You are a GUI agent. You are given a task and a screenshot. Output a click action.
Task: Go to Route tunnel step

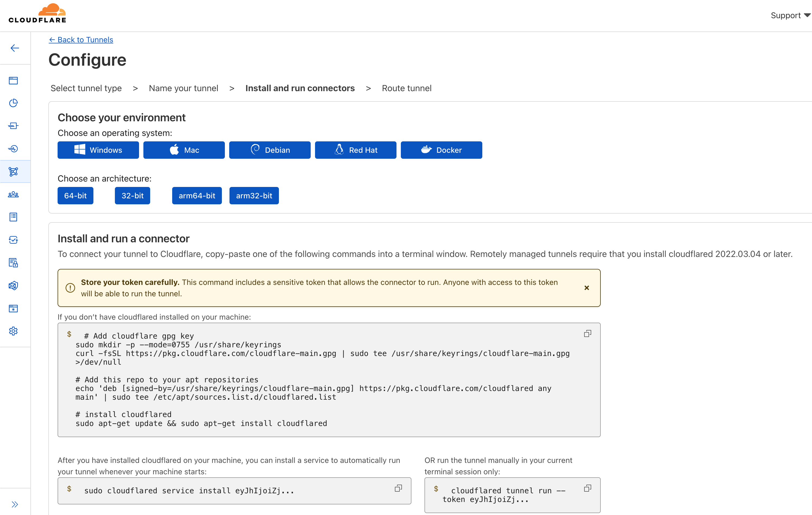point(407,88)
